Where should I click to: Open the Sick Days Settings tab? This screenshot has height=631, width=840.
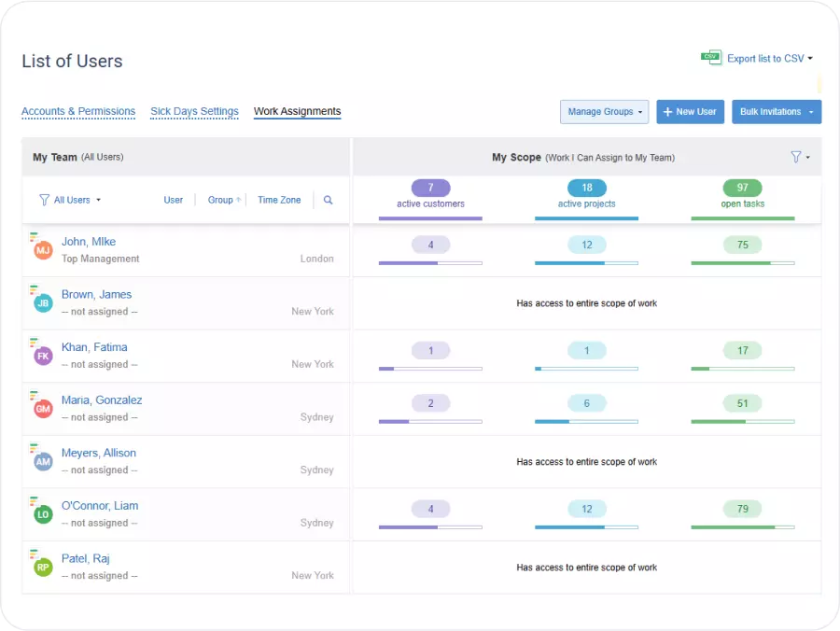194,111
